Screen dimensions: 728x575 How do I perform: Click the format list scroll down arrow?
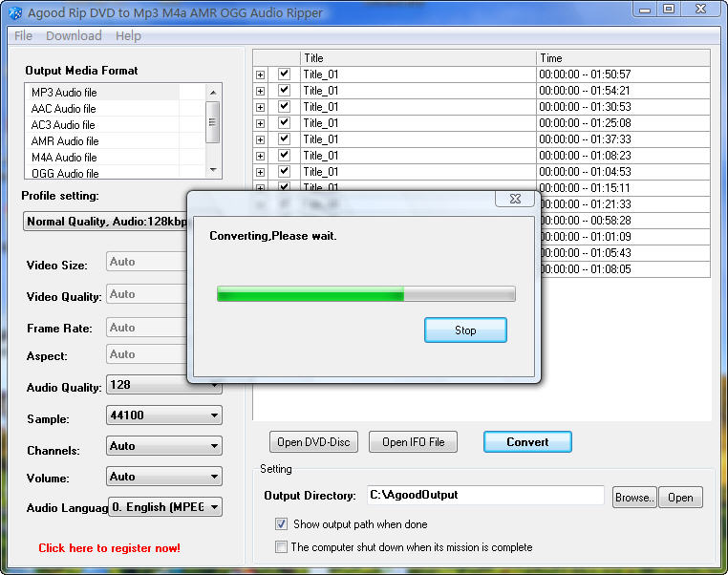point(213,170)
